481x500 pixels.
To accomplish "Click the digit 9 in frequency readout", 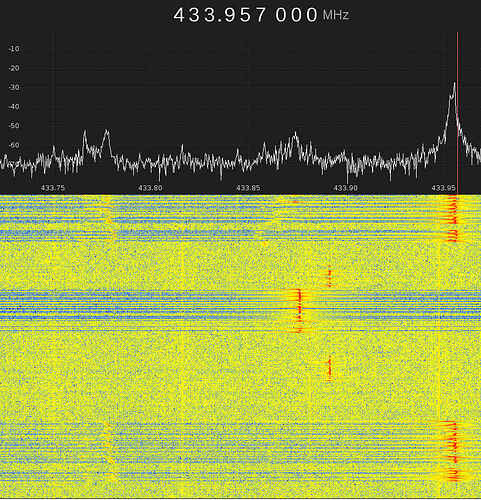I will (x=230, y=15).
